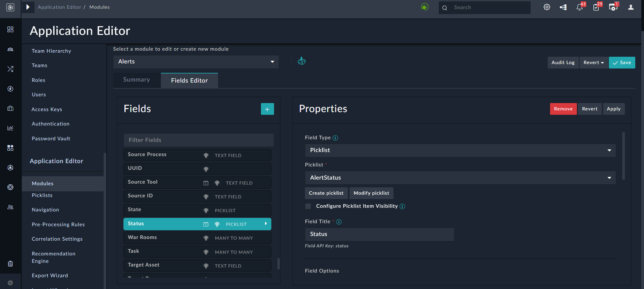Screen dimensions: 644x289
Task: Open Recommendation Engine in sidebar
Action: (54, 257)
